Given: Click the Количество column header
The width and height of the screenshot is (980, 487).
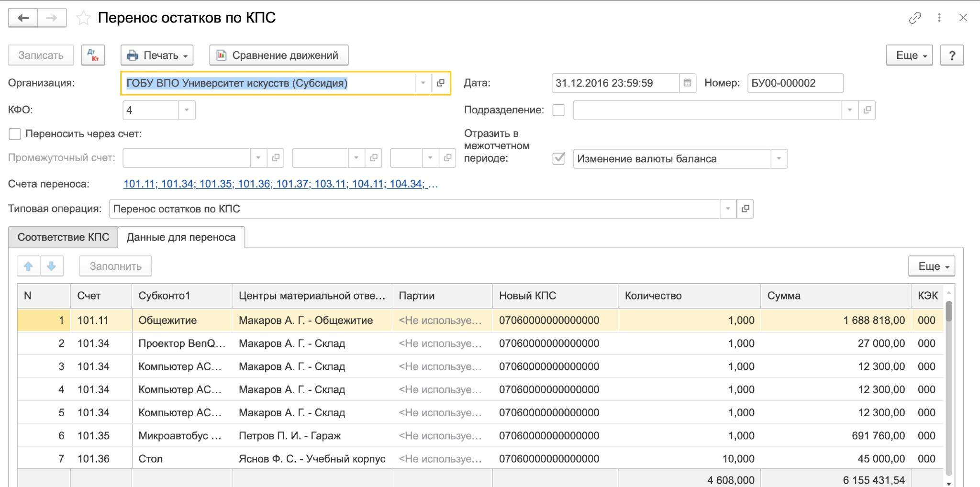Looking at the screenshot, I should [x=690, y=296].
